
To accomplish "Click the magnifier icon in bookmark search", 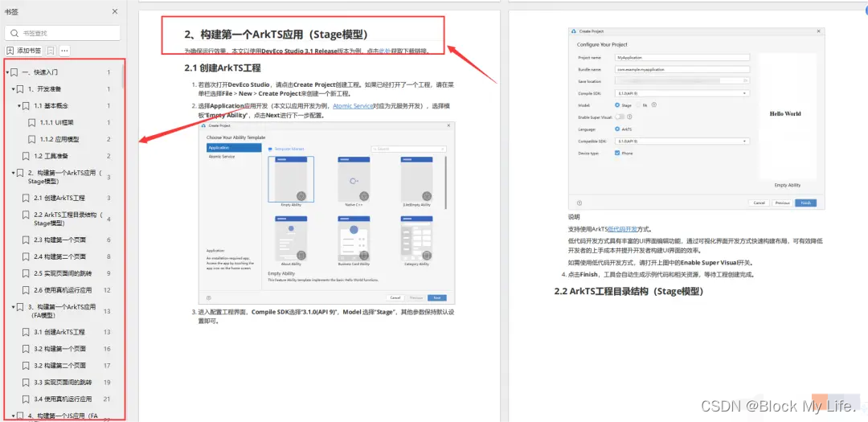I will tap(14, 33).
